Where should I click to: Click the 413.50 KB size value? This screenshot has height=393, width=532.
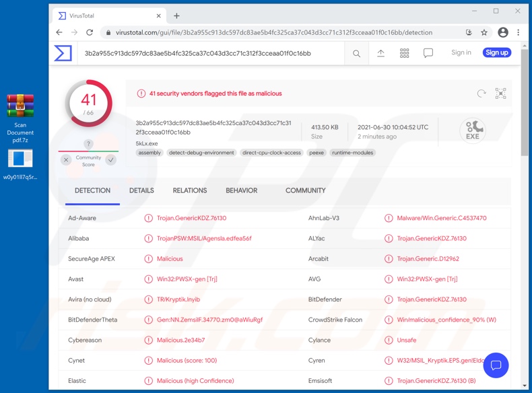click(x=325, y=127)
